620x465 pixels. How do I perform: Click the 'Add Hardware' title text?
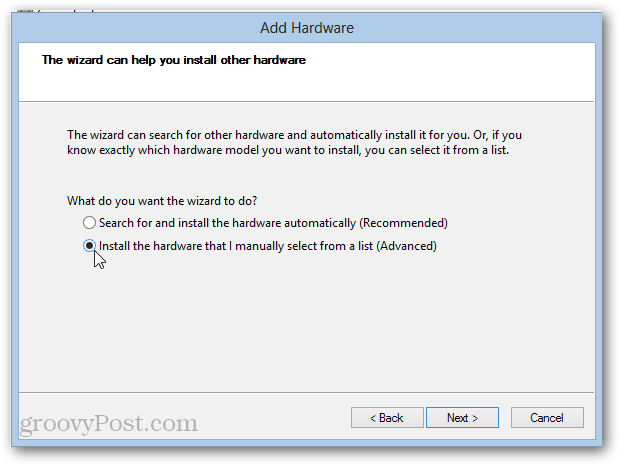coord(307,28)
